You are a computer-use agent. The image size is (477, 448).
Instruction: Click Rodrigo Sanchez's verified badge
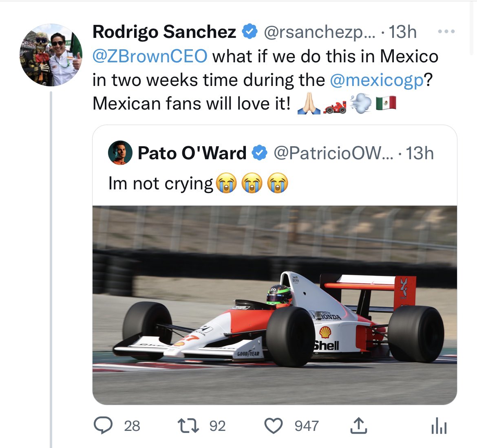250,32
